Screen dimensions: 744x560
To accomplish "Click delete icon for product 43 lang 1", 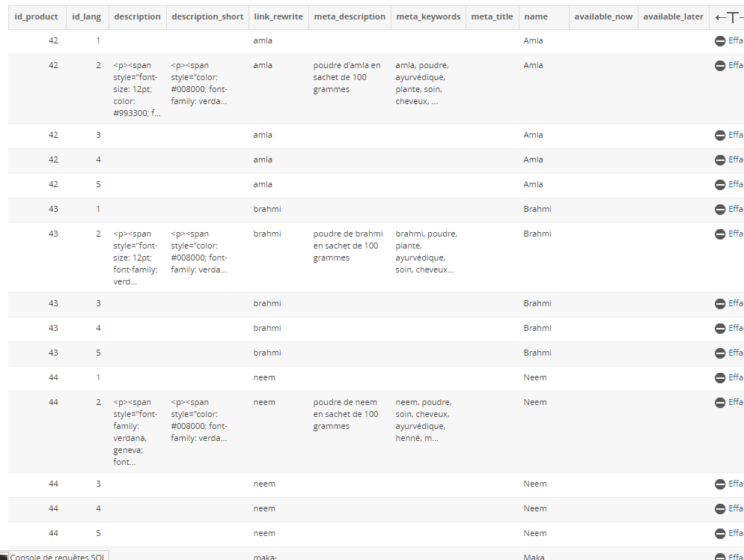I will click(720, 210).
